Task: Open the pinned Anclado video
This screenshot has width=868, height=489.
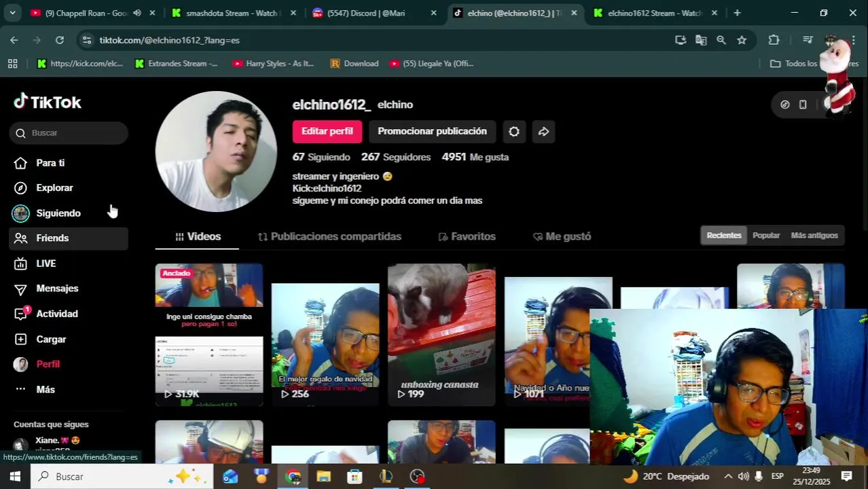Action: click(209, 335)
